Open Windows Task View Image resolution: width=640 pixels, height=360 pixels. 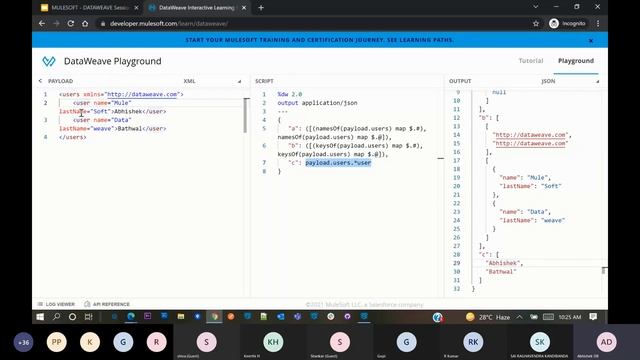pyautogui.click(x=88, y=317)
